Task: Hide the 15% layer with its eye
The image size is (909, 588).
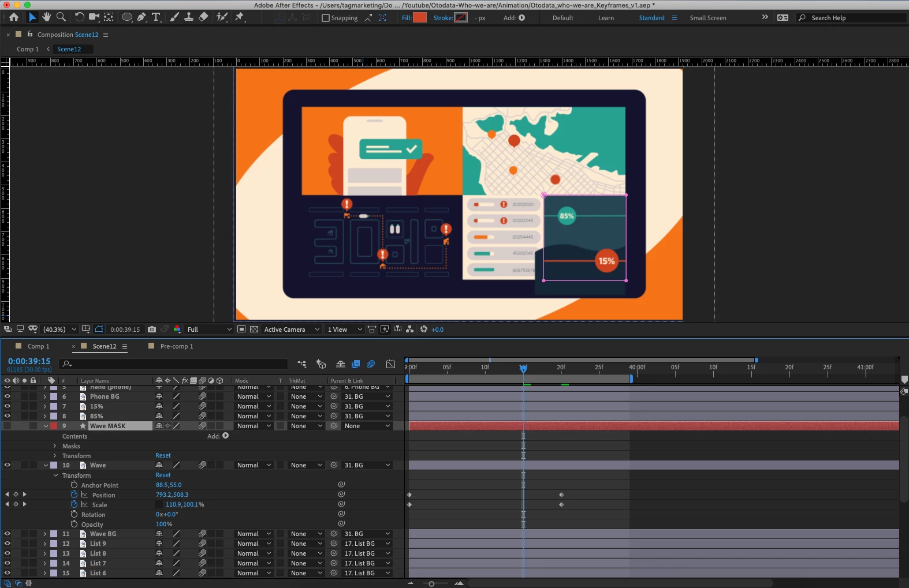Action: pos(8,406)
